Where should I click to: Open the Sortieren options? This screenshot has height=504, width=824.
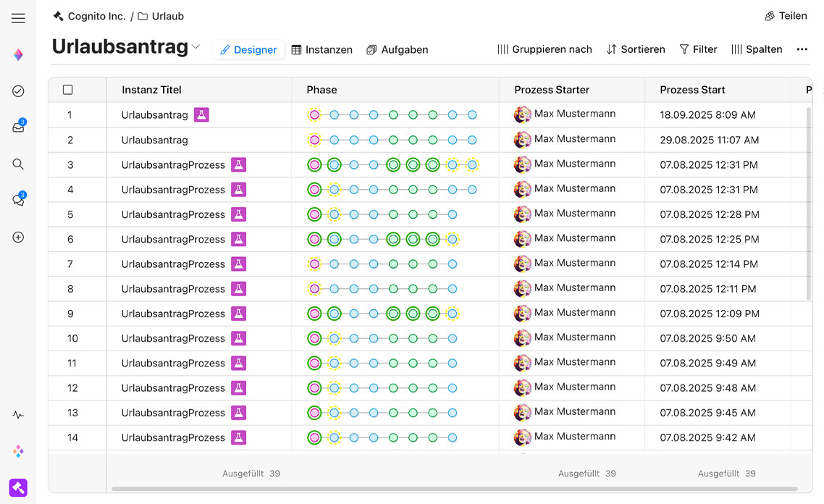(x=635, y=49)
